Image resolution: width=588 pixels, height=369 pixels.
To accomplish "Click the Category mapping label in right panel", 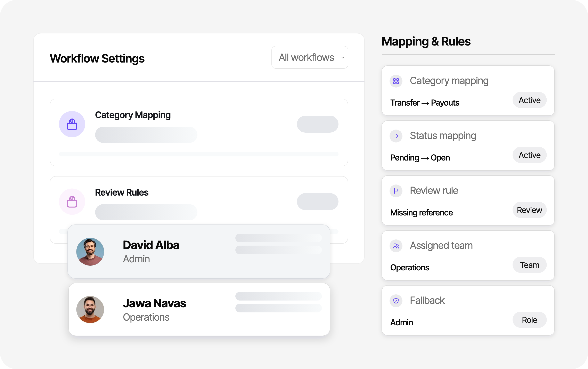I will 449,81.
